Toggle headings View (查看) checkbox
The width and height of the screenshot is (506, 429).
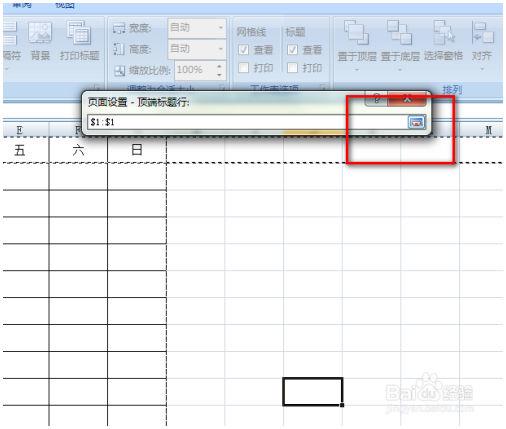click(292, 50)
